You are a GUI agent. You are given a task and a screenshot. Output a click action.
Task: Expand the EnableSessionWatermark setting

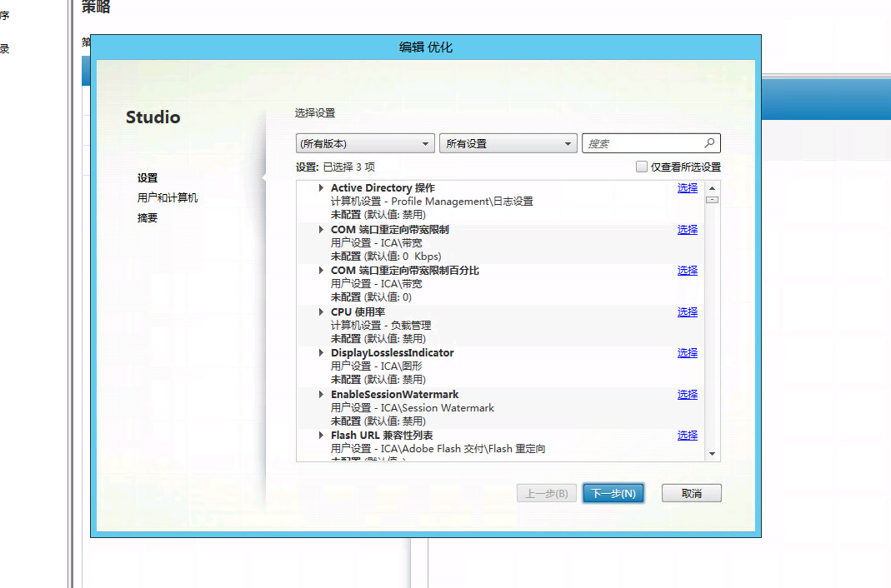[322, 395]
